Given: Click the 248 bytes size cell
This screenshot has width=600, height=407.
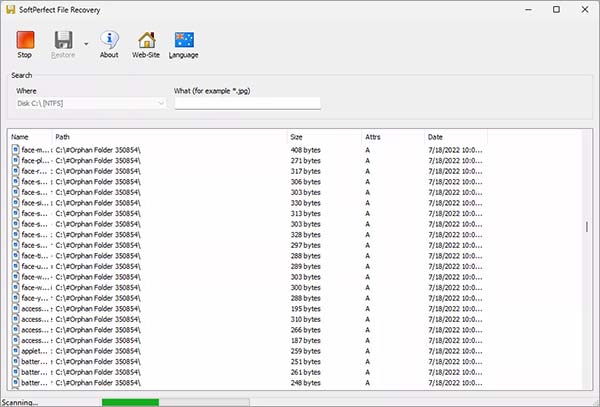Looking at the screenshot, I should [305, 383].
